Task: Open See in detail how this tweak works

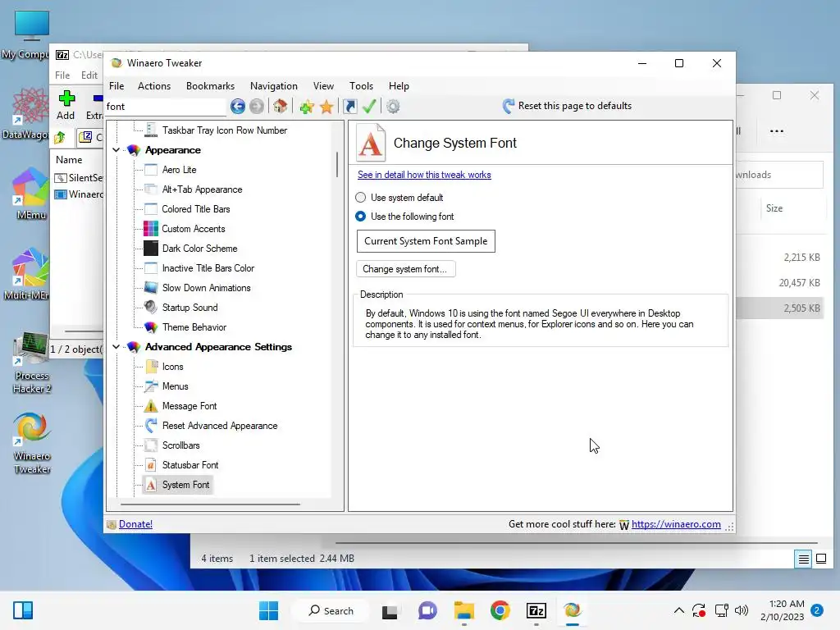Action: (424, 175)
